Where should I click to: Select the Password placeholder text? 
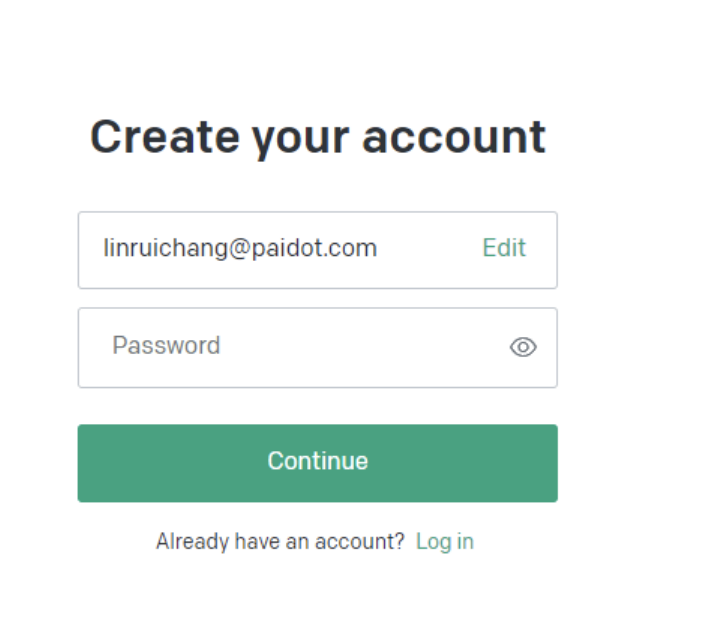tap(166, 345)
